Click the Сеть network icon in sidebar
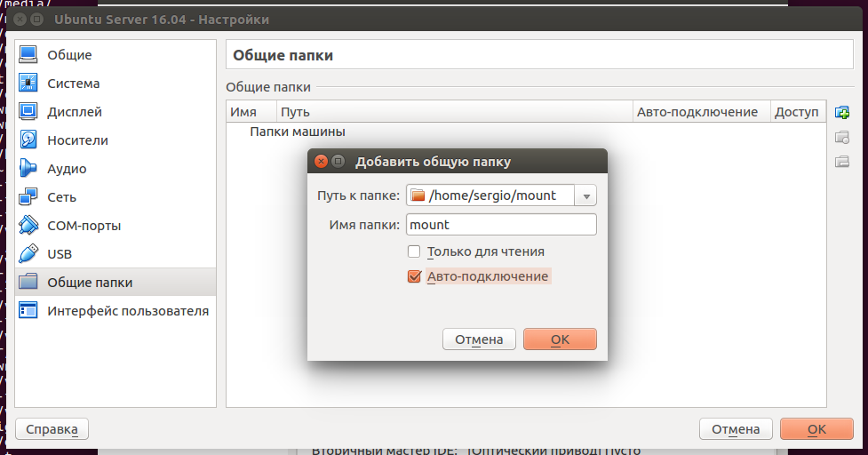This screenshot has height=455, width=868. [x=28, y=196]
